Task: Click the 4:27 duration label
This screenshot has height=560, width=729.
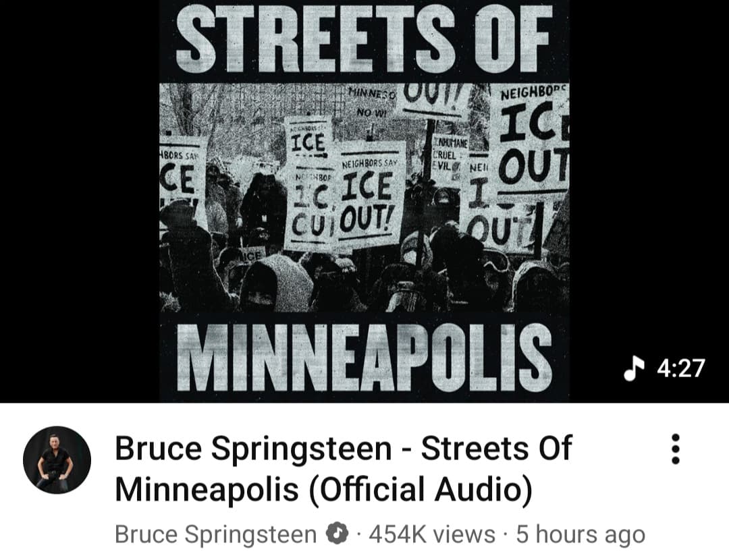Action: pos(681,368)
